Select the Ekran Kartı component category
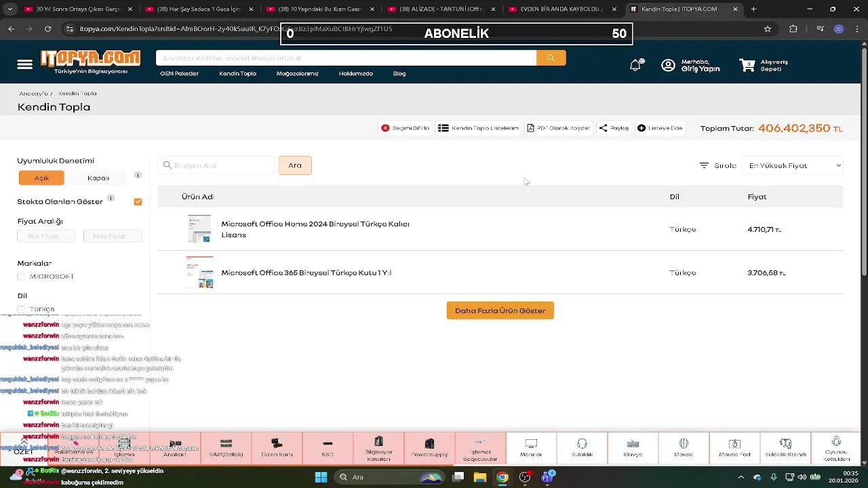868x488 pixels. (277, 449)
